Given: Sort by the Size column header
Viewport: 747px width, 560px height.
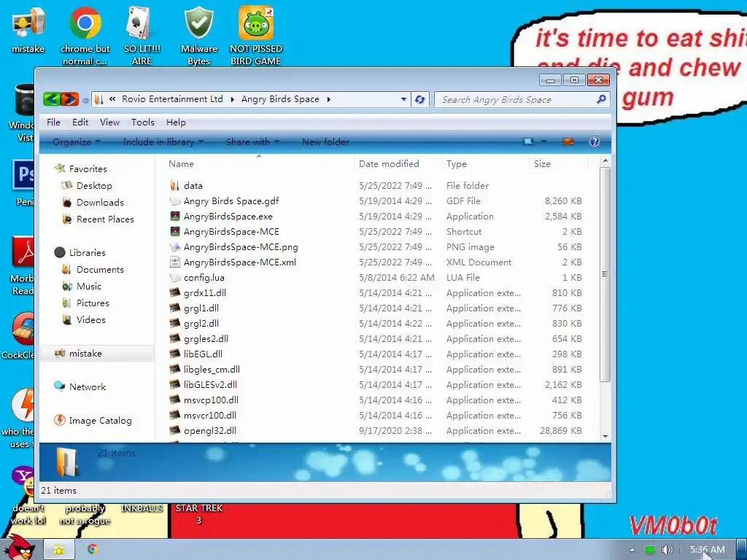Looking at the screenshot, I should [x=542, y=164].
